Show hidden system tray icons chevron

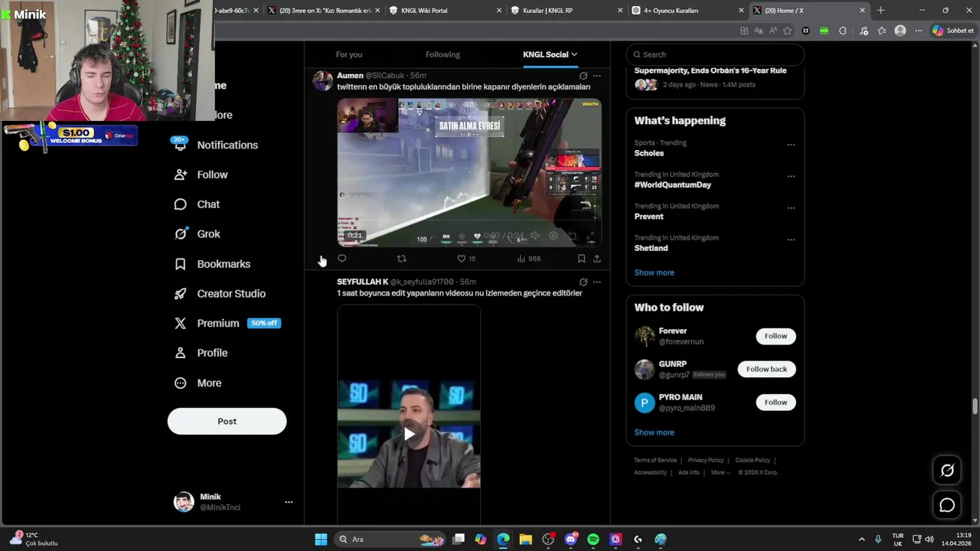[861, 540]
